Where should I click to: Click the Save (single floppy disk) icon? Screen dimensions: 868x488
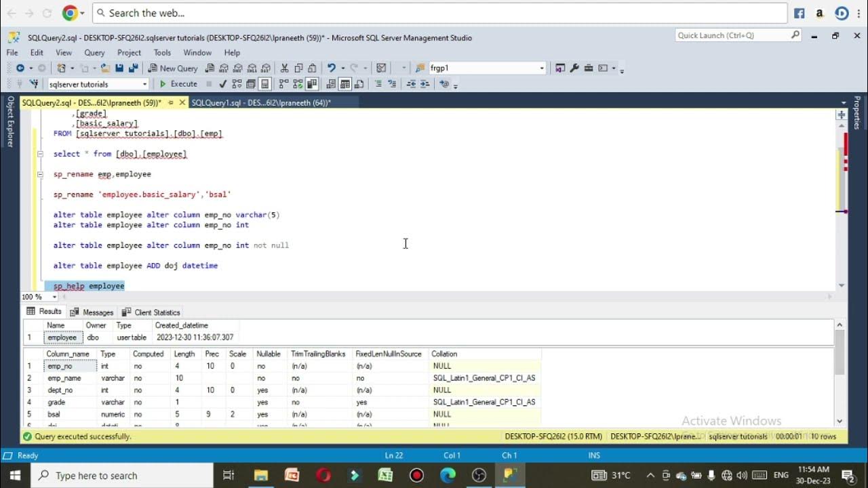[x=119, y=68]
